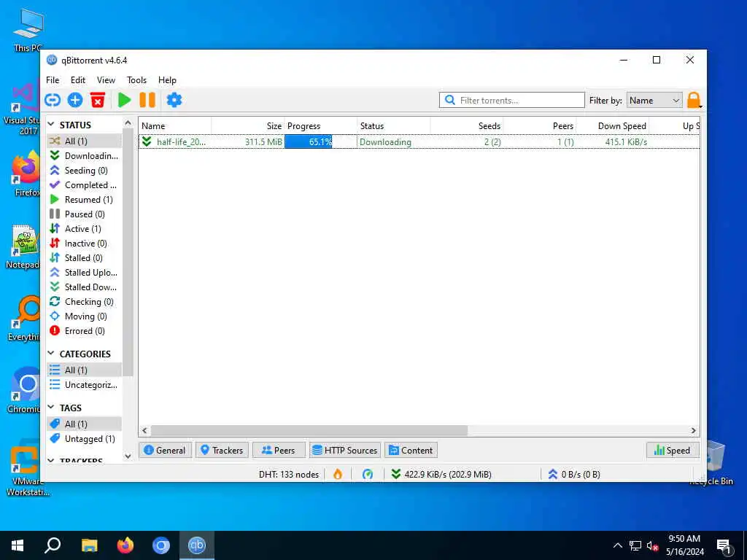Image resolution: width=747 pixels, height=560 pixels.
Task: Sort by the Name column header
Action: pos(175,125)
